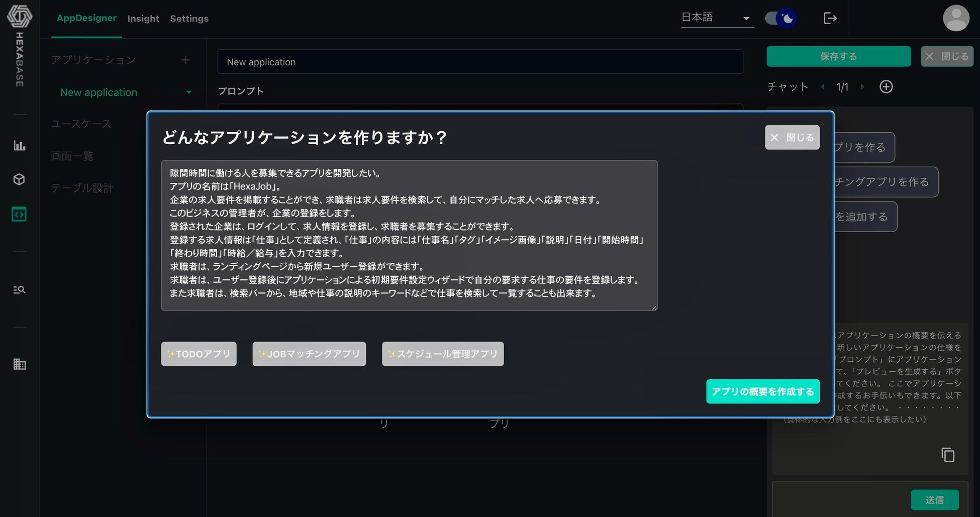Screen dimensions: 980x517
Task: Choose the スケジュール管理アプリ template button
Action: click(443, 354)
